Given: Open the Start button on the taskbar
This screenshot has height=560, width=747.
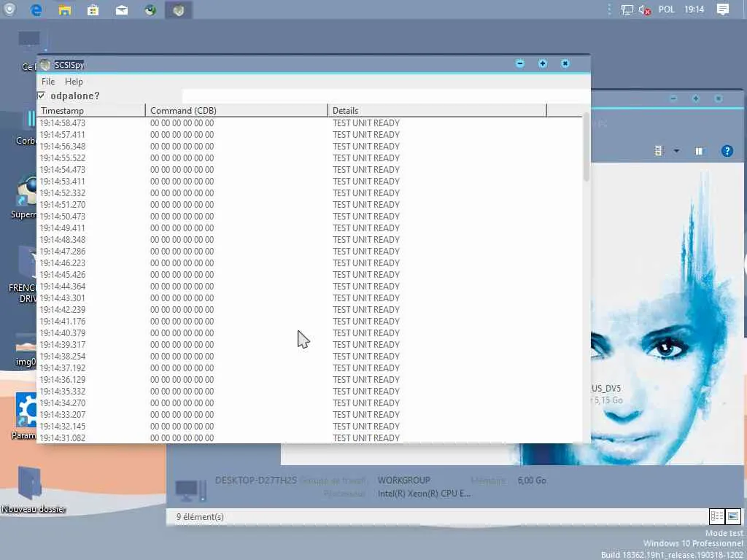Looking at the screenshot, I should pyautogui.click(x=9, y=9).
